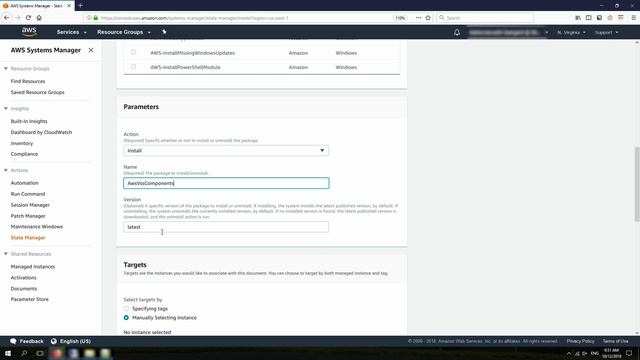
Task: Open page actions three-dot menu
Action: point(418,18)
